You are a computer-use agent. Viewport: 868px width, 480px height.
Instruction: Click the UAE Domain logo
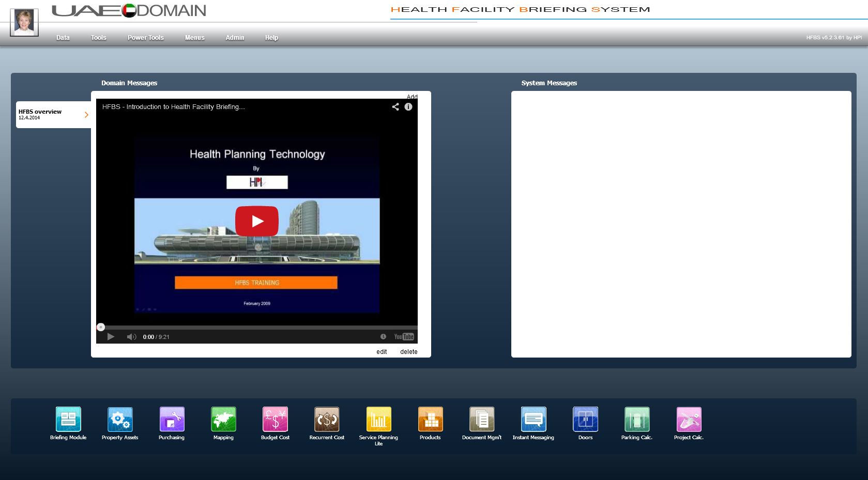(129, 10)
